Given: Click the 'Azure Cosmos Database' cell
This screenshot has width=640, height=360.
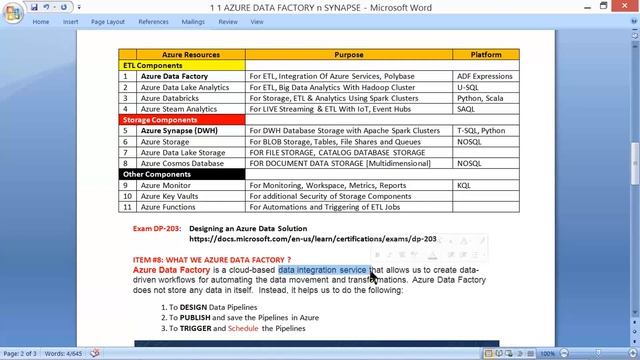Looking at the screenshot, I should click(191, 163).
